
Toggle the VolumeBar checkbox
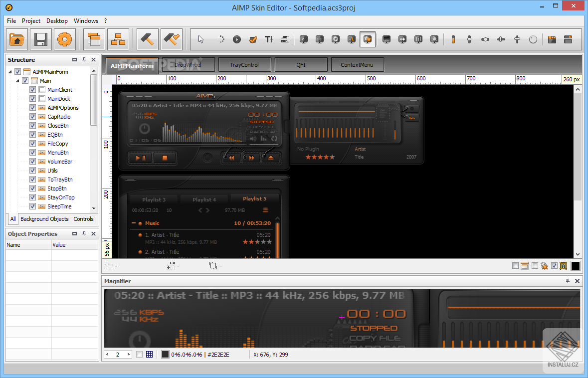point(32,162)
